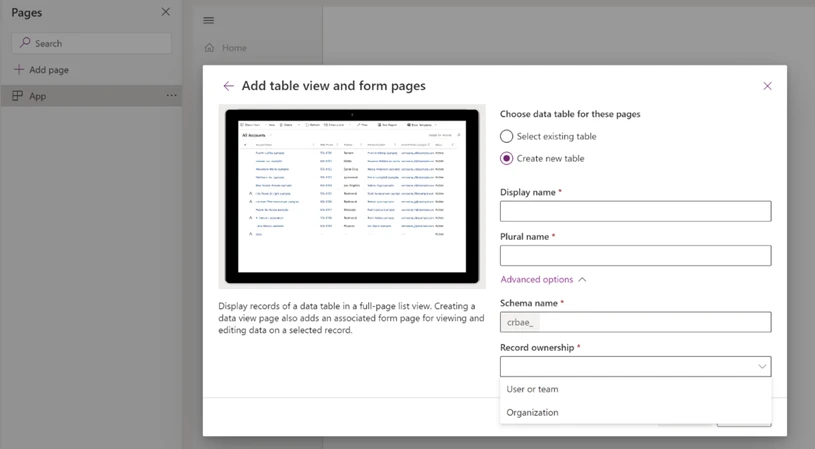Click the plus icon for Add page

(x=18, y=70)
